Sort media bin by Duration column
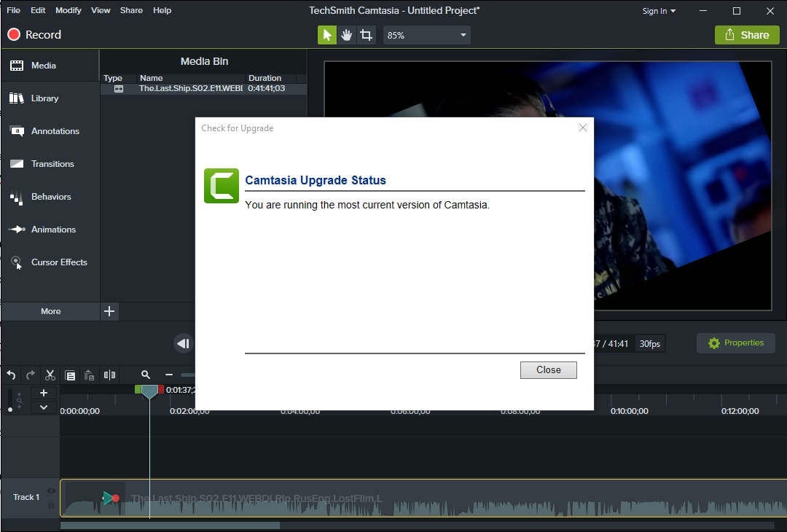The width and height of the screenshot is (787, 532). pyautogui.click(x=272, y=78)
